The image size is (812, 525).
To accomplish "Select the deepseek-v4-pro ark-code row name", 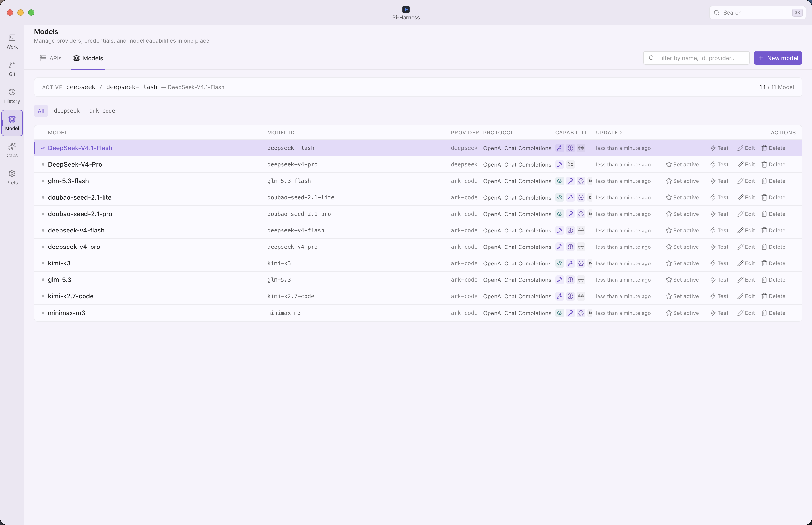I will click(x=74, y=247).
